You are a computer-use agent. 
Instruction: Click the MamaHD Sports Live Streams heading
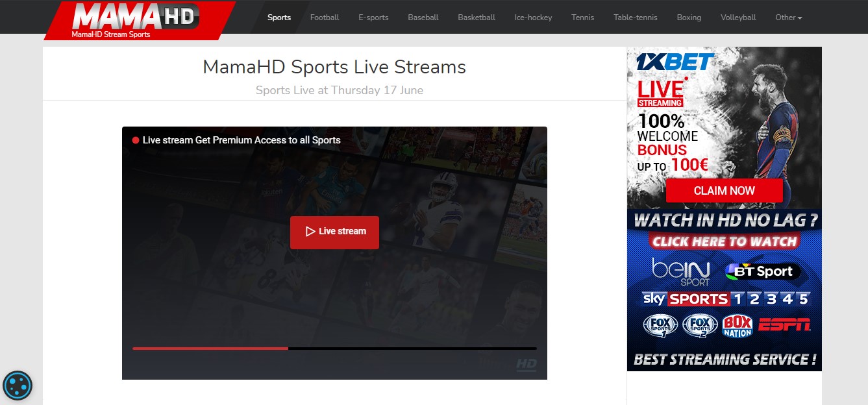(334, 67)
